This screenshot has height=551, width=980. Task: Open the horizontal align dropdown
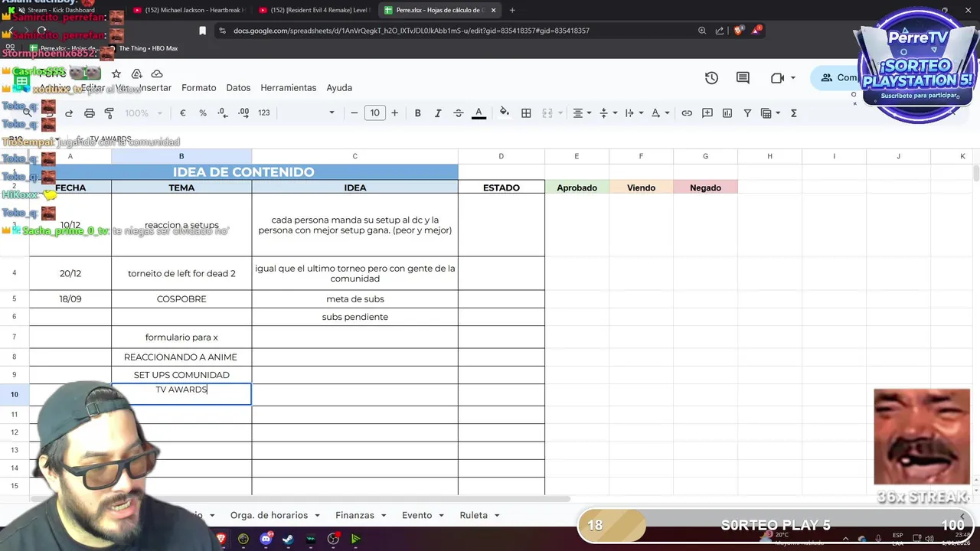582,112
